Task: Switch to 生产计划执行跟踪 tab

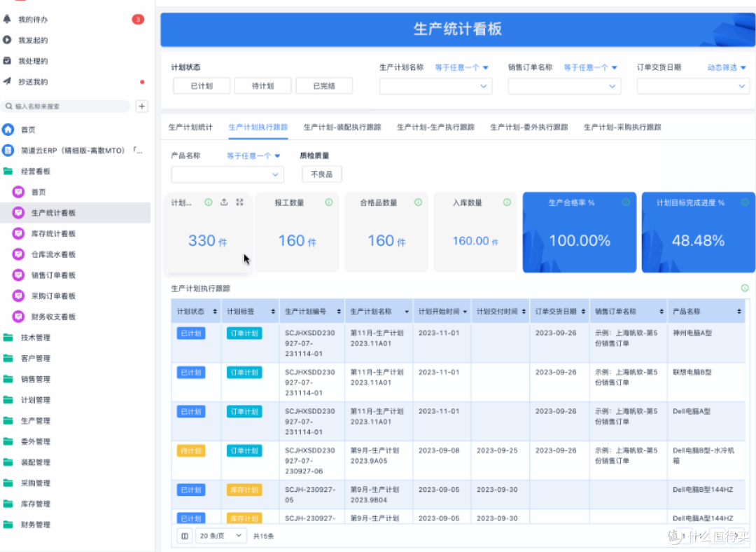Action: coord(258,127)
